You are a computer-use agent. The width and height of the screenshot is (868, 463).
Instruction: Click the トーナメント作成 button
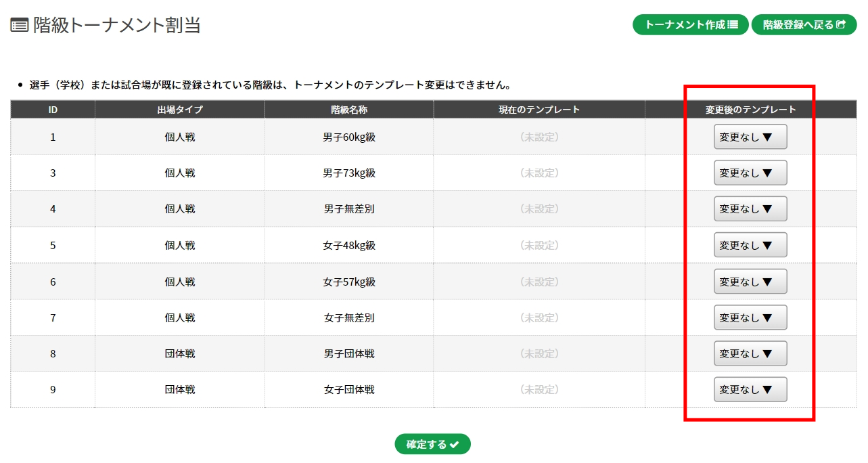690,25
